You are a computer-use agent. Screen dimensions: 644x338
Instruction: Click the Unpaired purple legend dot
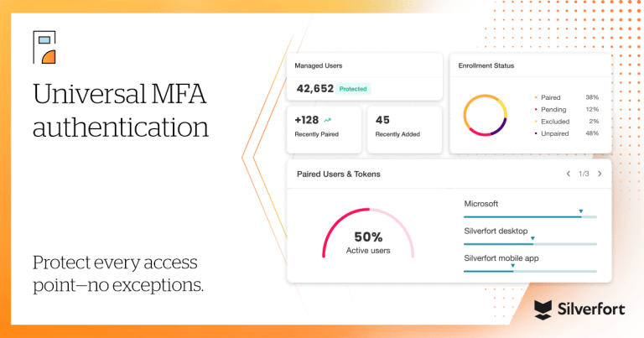[x=536, y=133]
